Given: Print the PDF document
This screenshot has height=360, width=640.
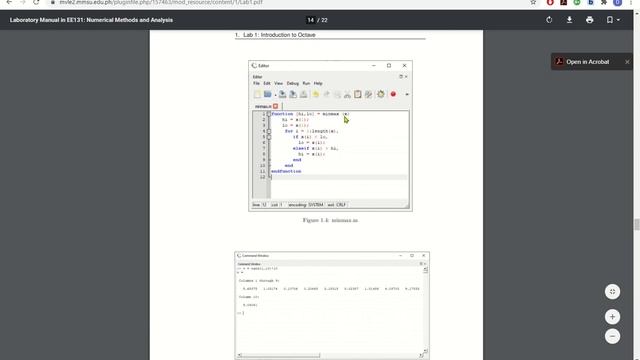Looking at the screenshot, I should (x=589, y=20).
